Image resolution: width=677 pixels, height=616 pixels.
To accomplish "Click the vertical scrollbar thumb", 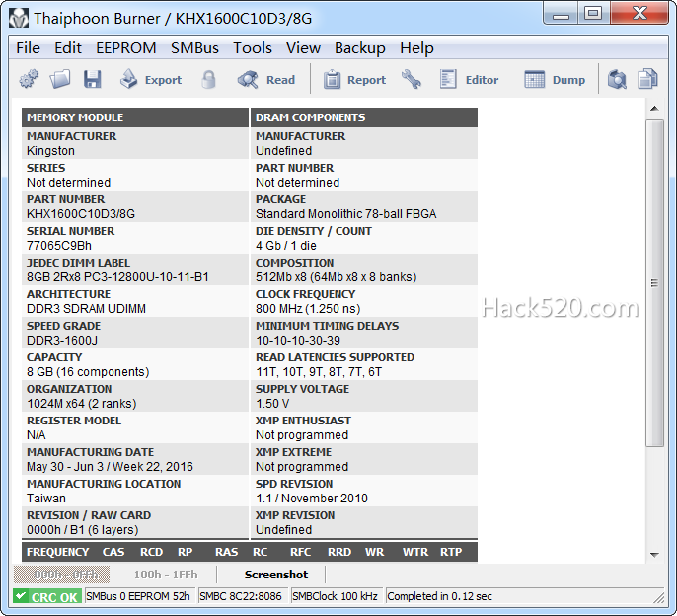I will [x=654, y=283].
